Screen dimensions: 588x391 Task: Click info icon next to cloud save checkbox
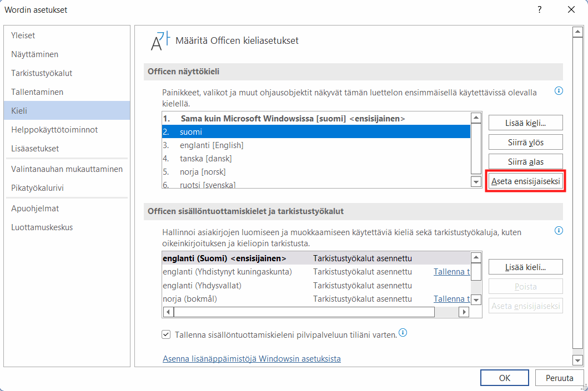tap(403, 333)
